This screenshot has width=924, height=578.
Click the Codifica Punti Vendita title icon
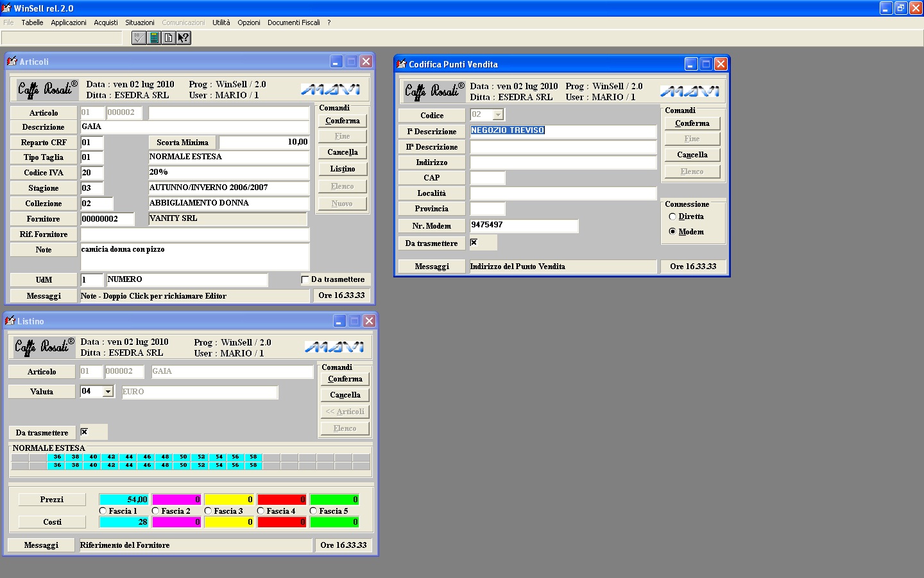[402, 64]
